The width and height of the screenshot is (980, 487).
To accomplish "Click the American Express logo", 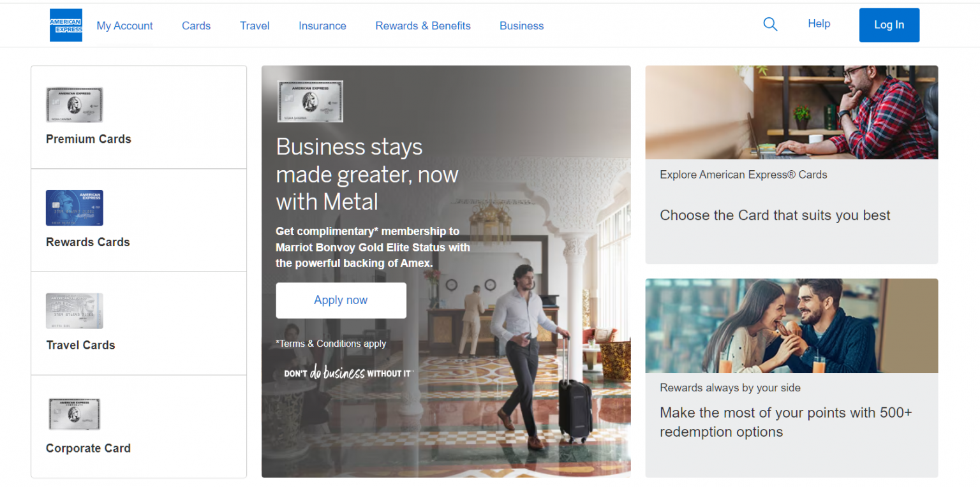I will click(66, 25).
